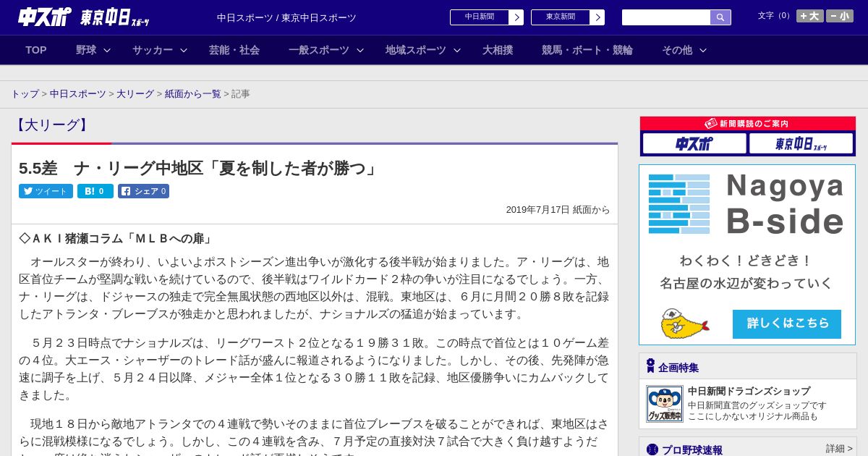Click subheading ◇ＡＫＩ猪瀬コラム「ＭＬＢへの扉」

(x=117, y=238)
